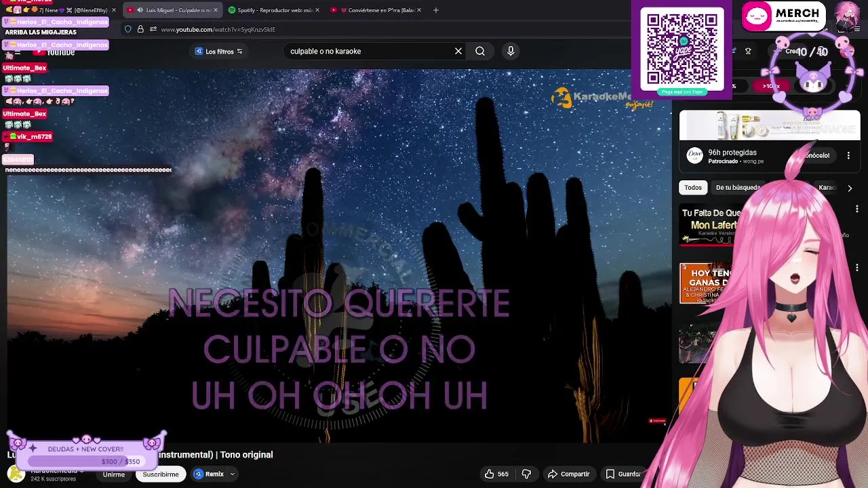Start voice search with microphone icon
Image resolution: width=868 pixels, height=488 pixels.
(511, 51)
